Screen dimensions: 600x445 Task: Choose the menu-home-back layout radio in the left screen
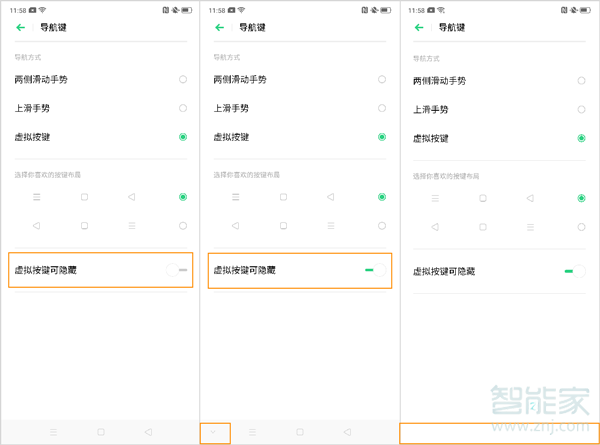click(183, 197)
